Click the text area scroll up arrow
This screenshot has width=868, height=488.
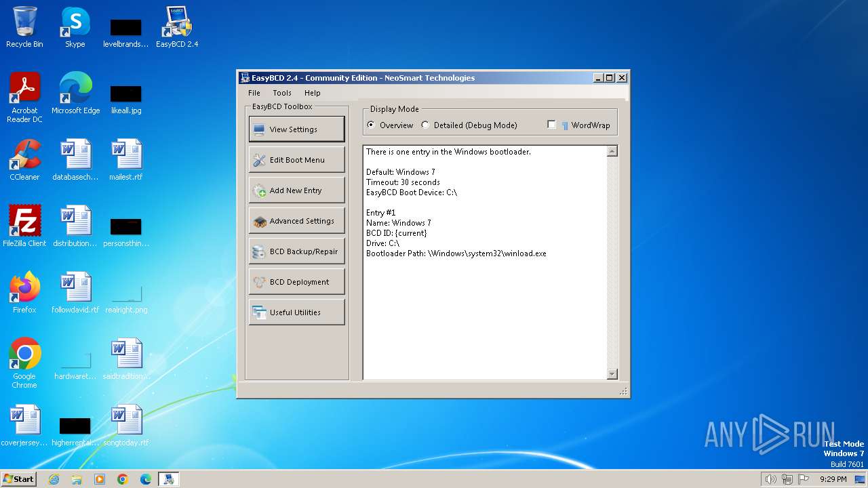612,151
